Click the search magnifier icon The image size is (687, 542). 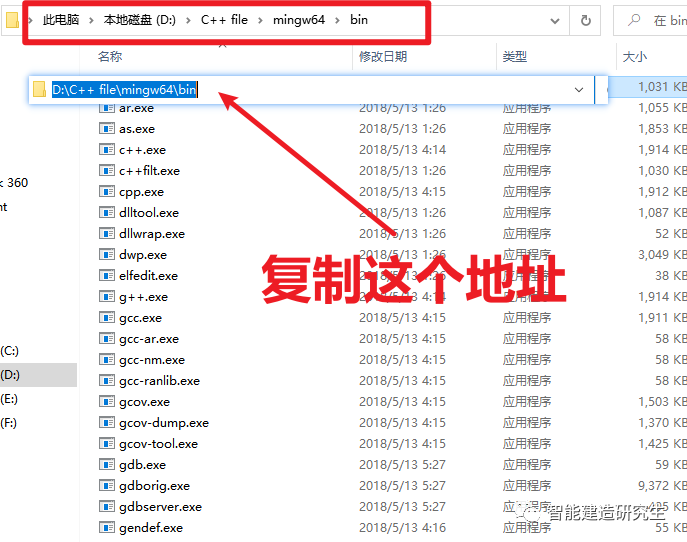coord(634,20)
